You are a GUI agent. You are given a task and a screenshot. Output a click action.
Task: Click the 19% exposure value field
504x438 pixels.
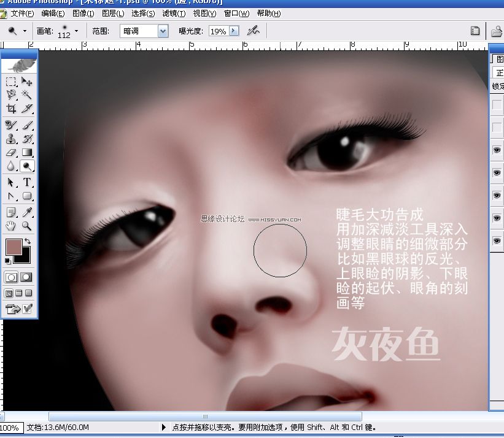tap(219, 31)
